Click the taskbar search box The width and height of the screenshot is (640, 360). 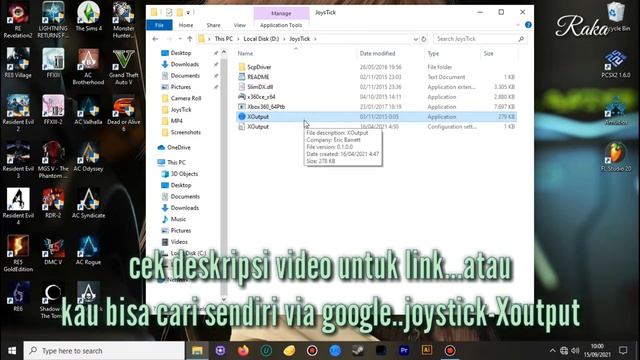104,351
